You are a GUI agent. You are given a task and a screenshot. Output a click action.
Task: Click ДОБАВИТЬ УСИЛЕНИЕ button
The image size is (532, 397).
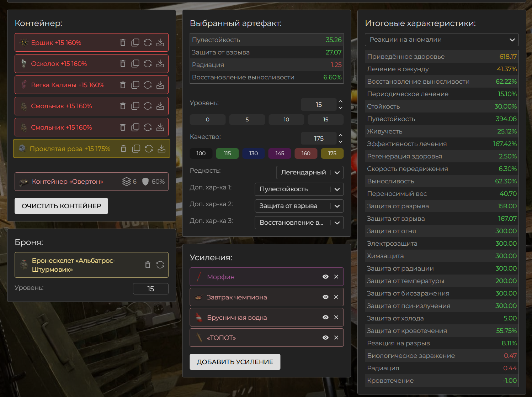(x=235, y=362)
